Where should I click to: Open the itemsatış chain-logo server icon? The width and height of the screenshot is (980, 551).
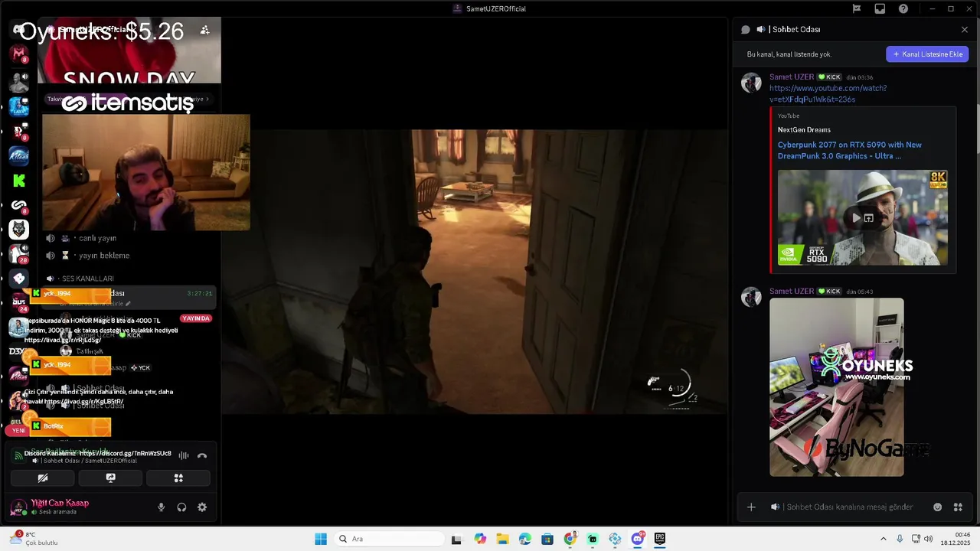tap(18, 205)
